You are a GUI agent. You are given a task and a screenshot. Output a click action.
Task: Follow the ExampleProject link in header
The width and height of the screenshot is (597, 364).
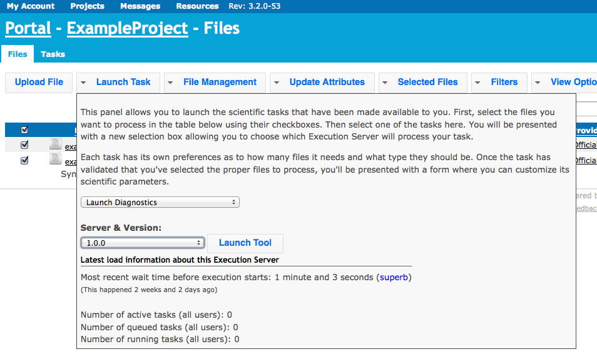click(x=128, y=28)
